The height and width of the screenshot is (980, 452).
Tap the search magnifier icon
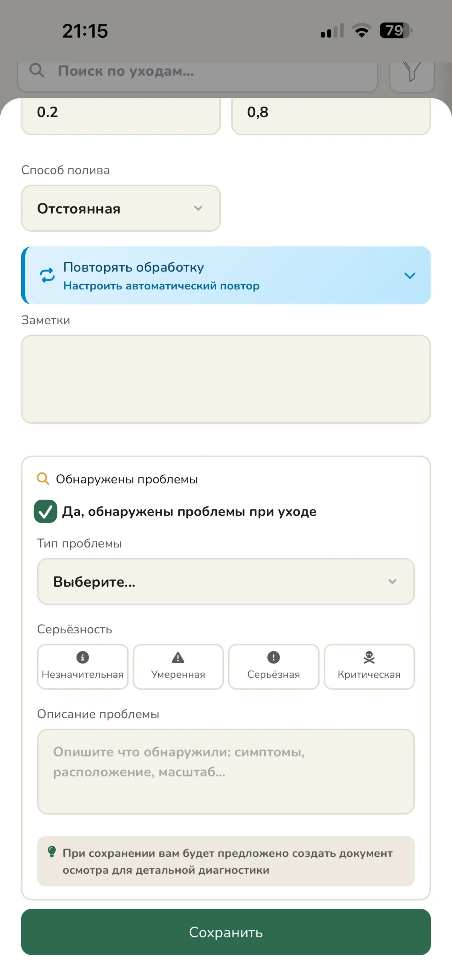[37, 70]
